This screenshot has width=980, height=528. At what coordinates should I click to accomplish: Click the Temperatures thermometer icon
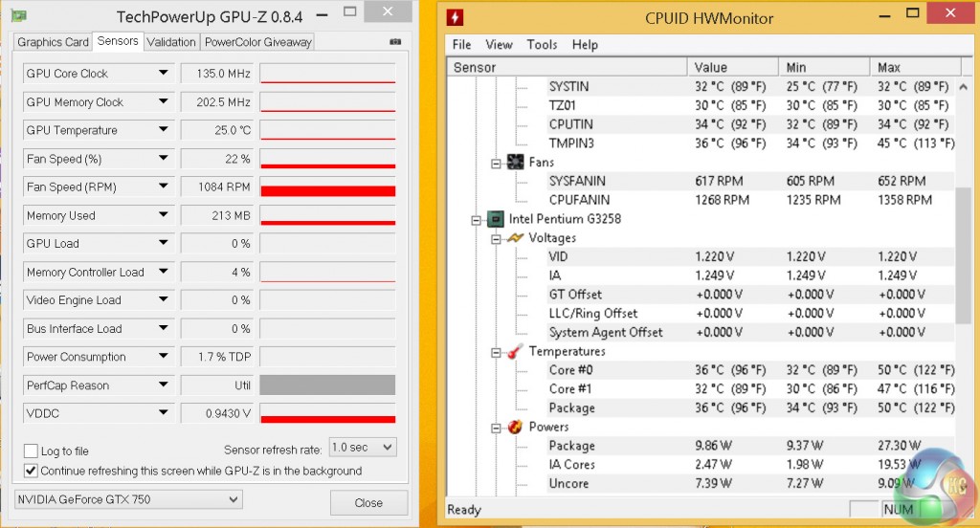[515, 351]
